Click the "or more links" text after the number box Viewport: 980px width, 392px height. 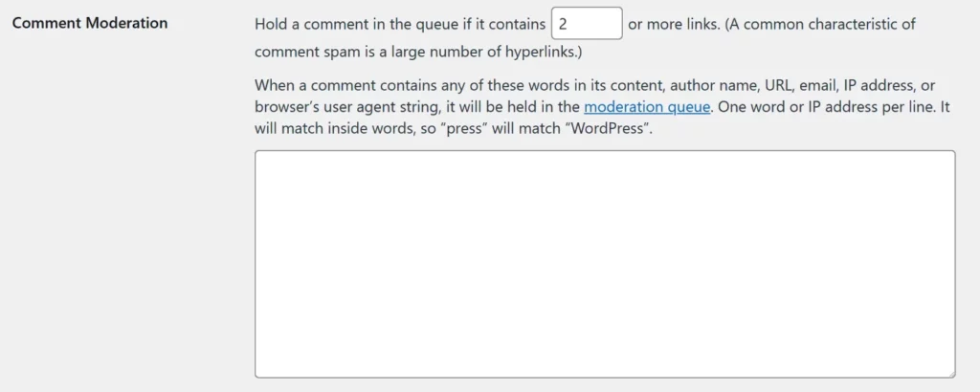pyautogui.click(x=673, y=24)
